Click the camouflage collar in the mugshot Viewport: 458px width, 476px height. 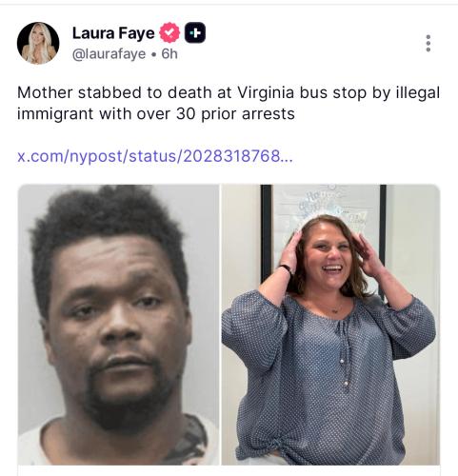pyautogui.click(x=188, y=441)
